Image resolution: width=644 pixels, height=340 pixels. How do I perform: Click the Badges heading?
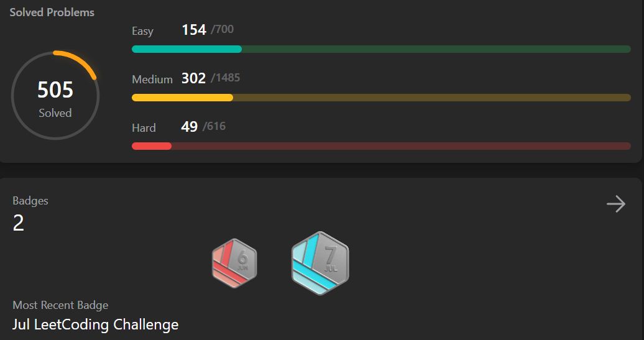pyautogui.click(x=30, y=201)
